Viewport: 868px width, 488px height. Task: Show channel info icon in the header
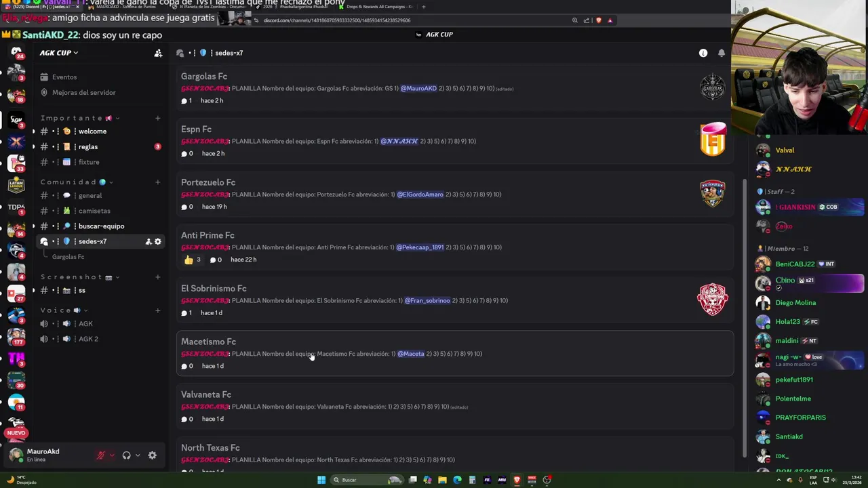[703, 53]
